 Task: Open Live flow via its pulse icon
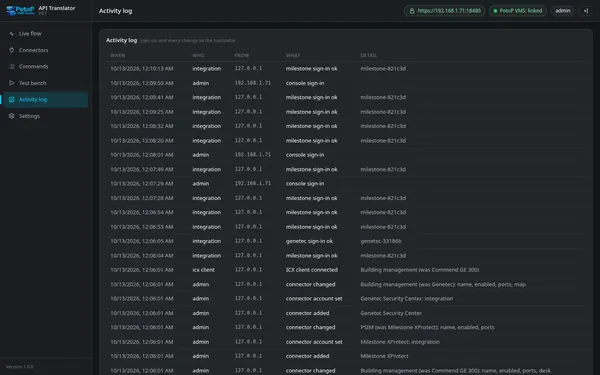(x=11, y=34)
